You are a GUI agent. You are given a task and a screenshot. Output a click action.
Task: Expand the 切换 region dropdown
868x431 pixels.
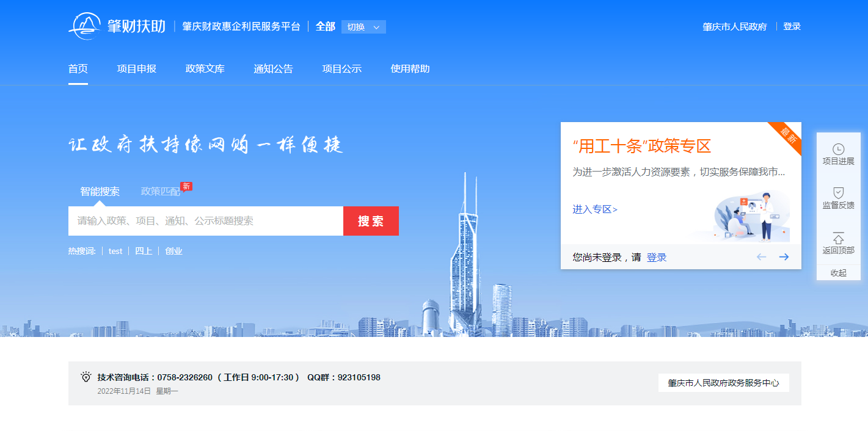[x=363, y=27]
